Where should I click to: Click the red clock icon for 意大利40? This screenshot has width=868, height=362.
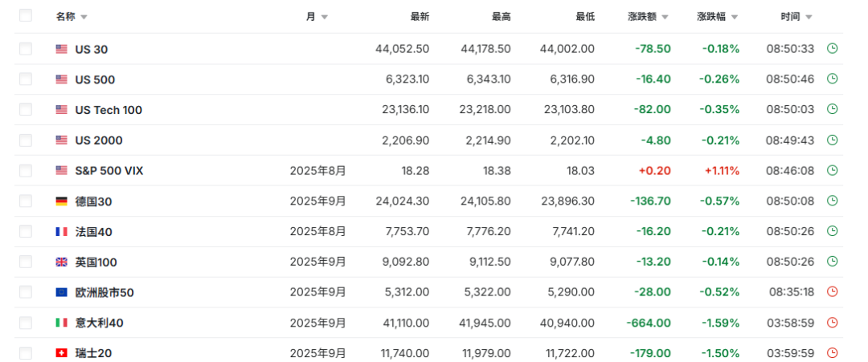833,323
